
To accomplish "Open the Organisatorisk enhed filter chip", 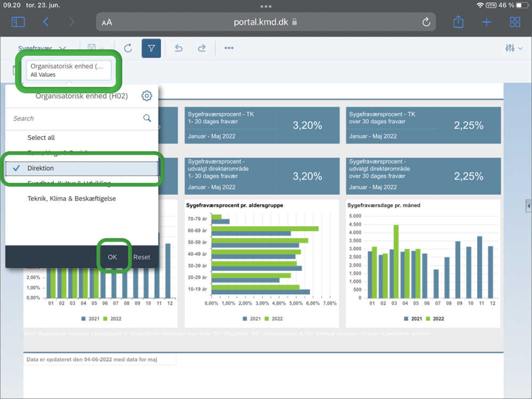I will pos(70,70).
